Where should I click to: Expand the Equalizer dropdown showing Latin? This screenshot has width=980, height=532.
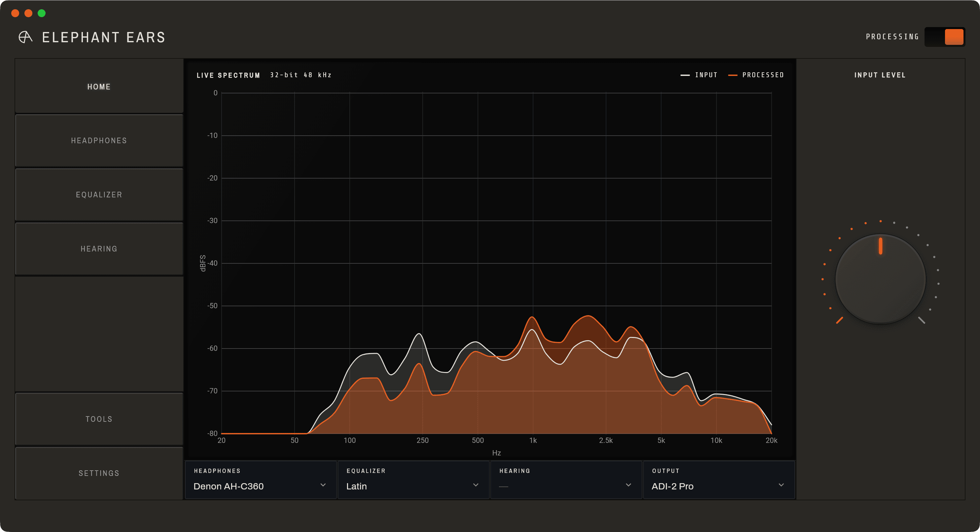[x=413, y=480]
